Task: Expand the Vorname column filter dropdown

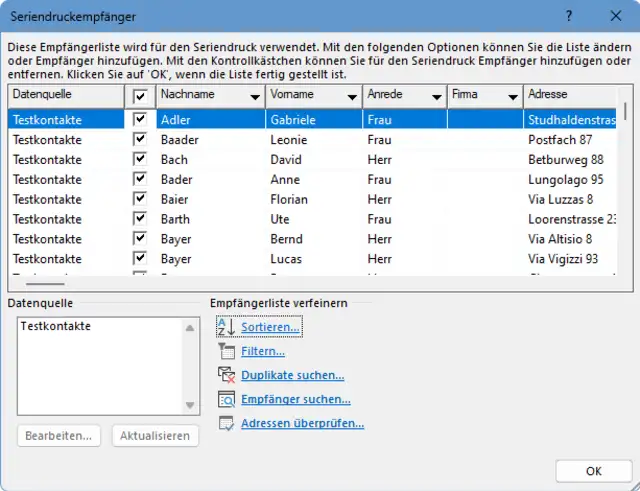Action: (x=352, y=96)
